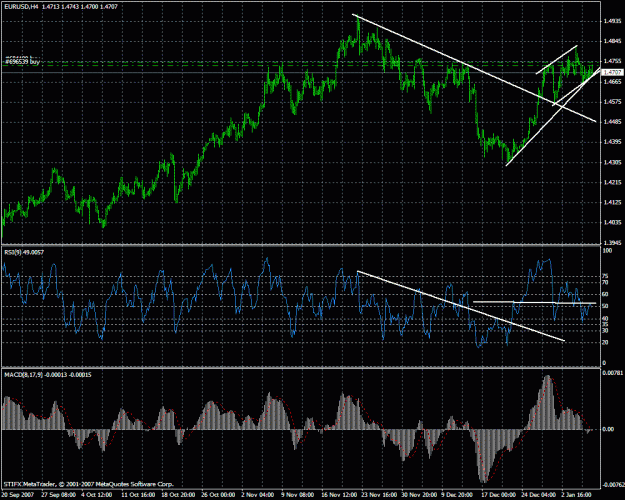Click the 27 Sep 08:00 time label

pos(59,494)
